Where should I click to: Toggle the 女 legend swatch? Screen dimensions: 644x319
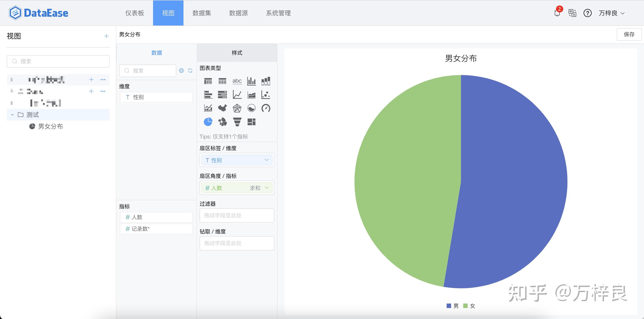[465, 306]
